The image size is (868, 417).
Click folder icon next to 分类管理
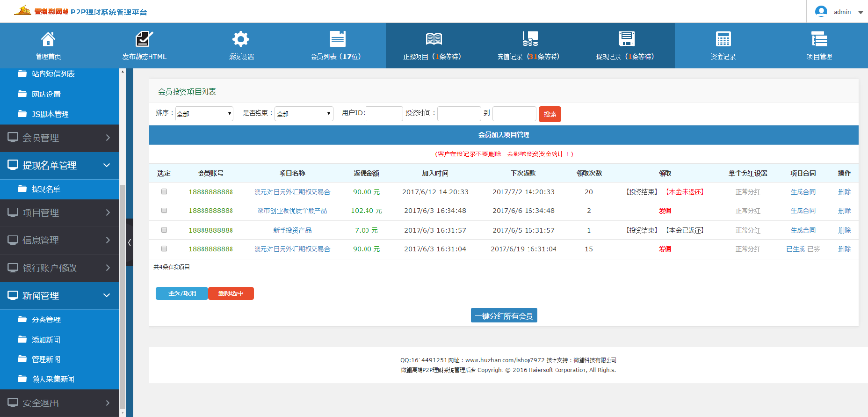pyautogui.click(x=22, y=320)
